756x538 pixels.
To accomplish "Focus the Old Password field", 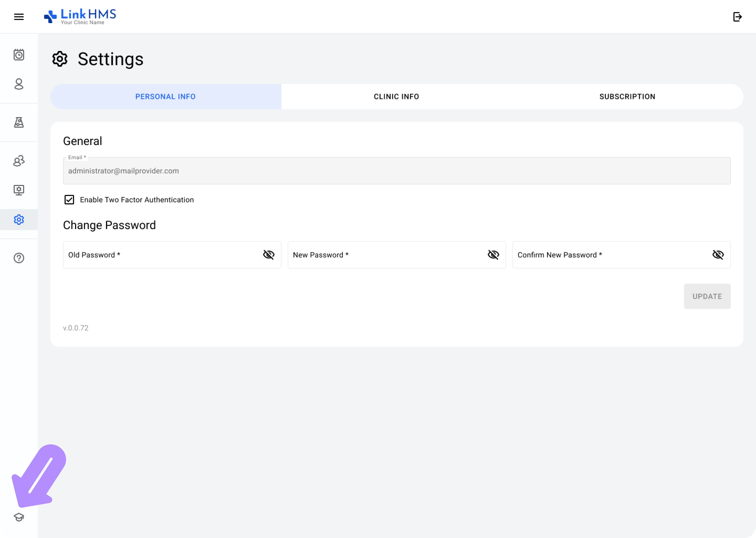I will pos(172,255).
